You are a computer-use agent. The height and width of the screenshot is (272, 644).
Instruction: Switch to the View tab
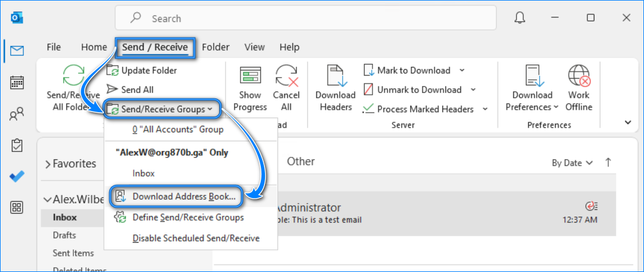pos(254,47)
